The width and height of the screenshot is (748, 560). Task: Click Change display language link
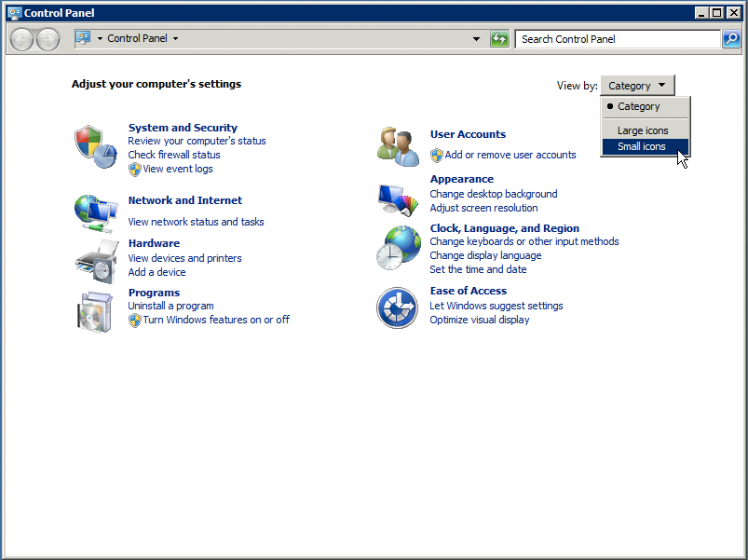[x=485, y=255]
